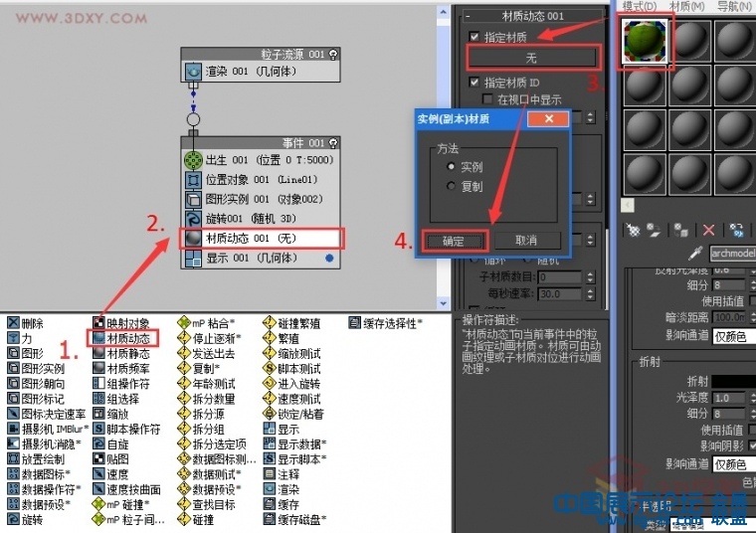Choose the 复制 radio option
756x533 pixels.
tap(452, 186)
